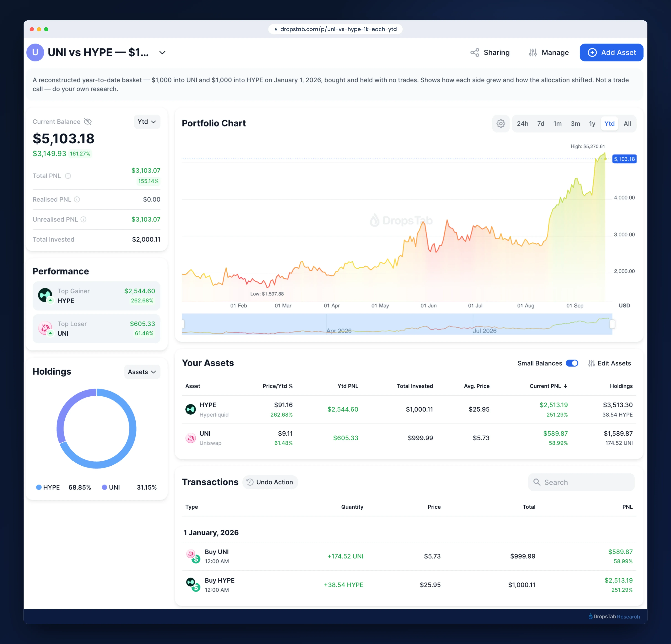Click the Undo Action button
This screenshot has width=671, height=644.
tap(270, 482)
